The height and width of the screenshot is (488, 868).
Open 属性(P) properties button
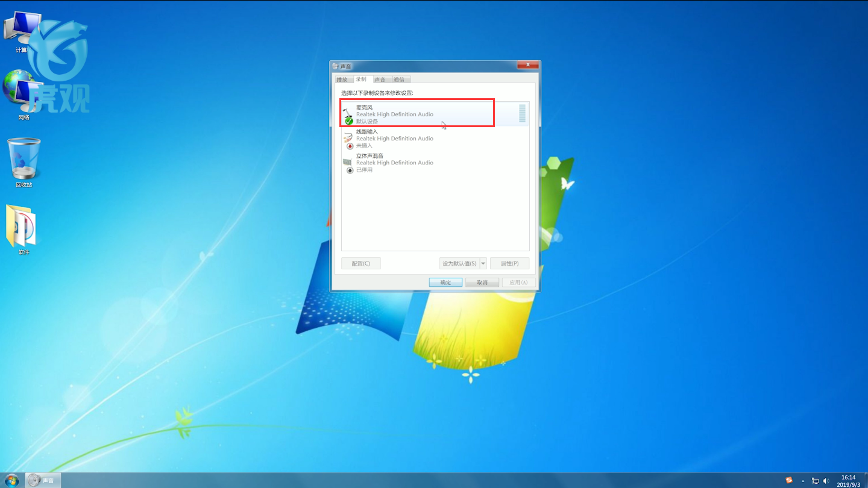click(509, 263)
